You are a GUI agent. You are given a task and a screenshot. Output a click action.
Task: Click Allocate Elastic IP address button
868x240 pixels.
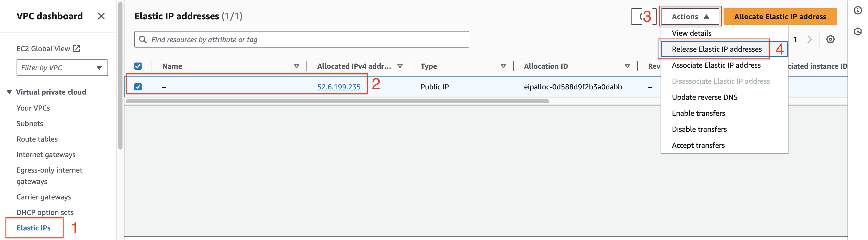780,17
